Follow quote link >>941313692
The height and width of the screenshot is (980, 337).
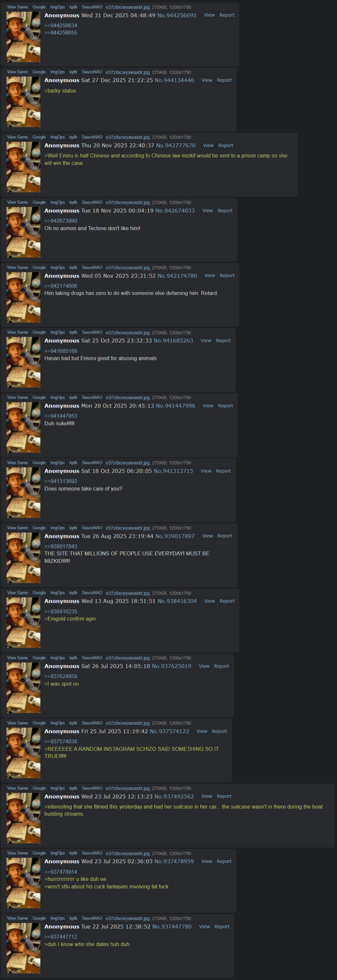[61, 481]
